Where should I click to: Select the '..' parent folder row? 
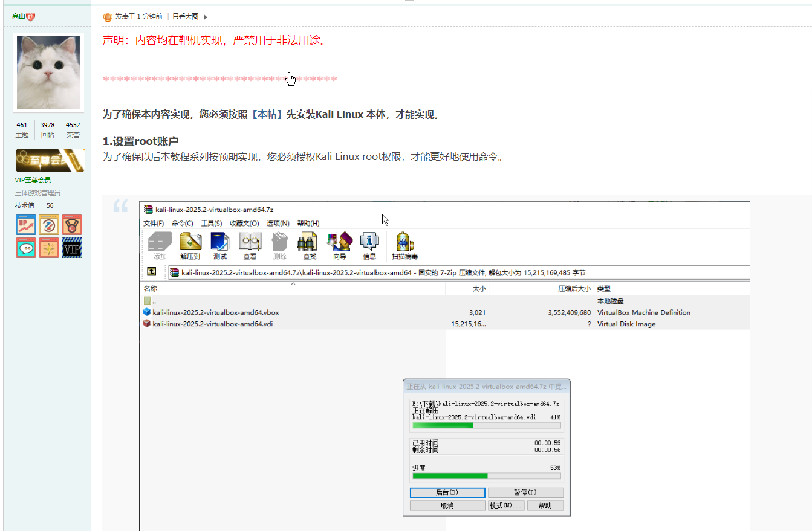pos(445,301)
